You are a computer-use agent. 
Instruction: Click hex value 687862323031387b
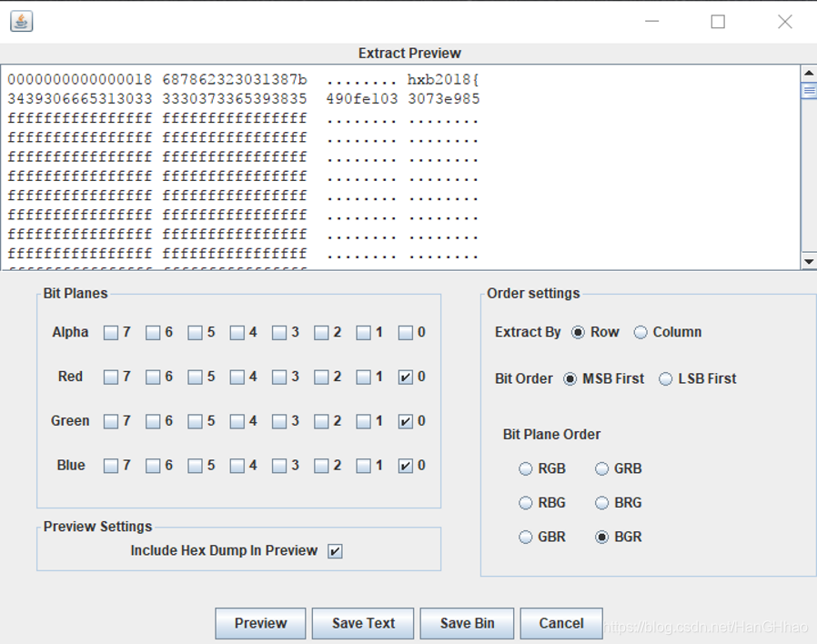pos(235,80)
